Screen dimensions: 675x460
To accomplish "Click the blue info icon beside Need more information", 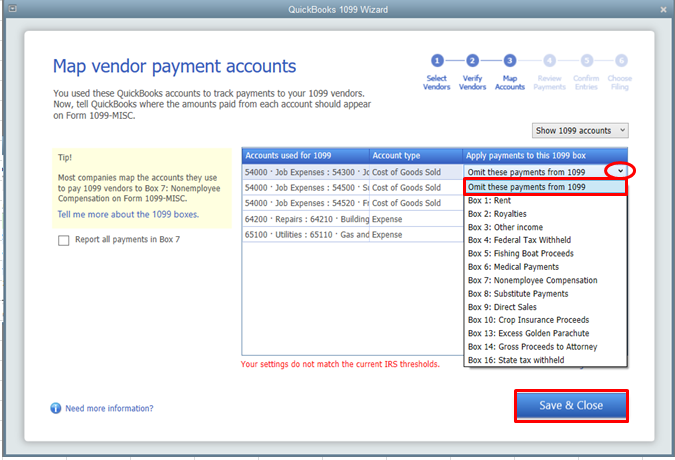I will pos(56,408).
